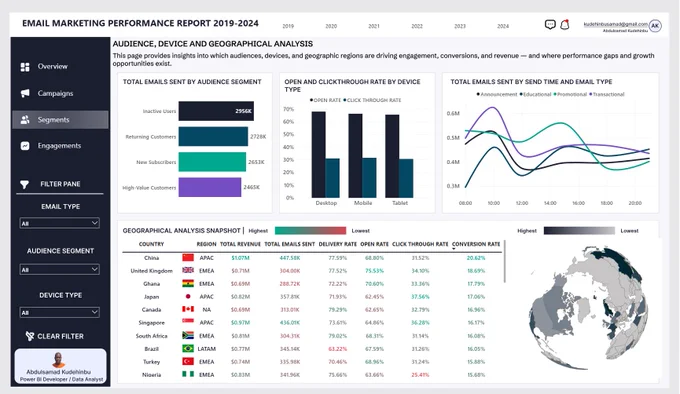This screenshot has width=680, height=394.
Task: Open the Email Type dropdown
Action: point(59,223)
